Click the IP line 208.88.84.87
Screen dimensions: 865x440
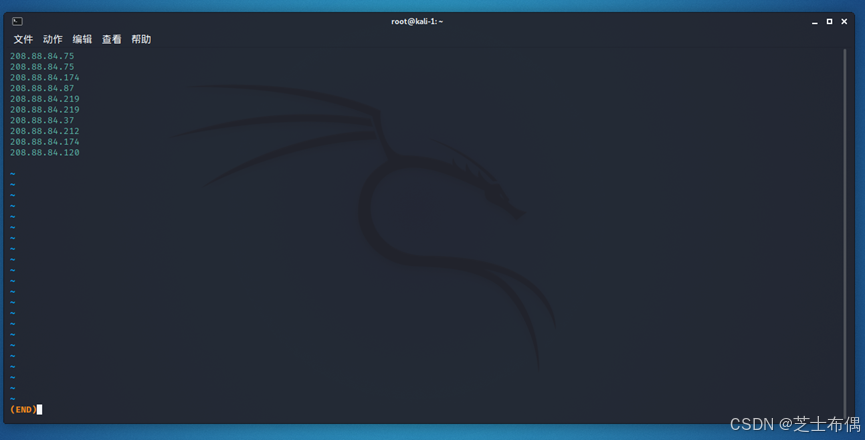42,88
